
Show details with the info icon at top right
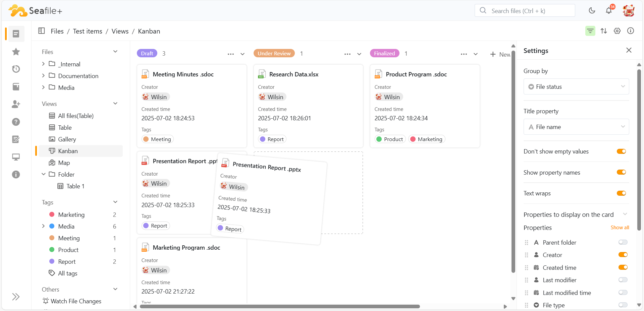click(x=631, y=31)
